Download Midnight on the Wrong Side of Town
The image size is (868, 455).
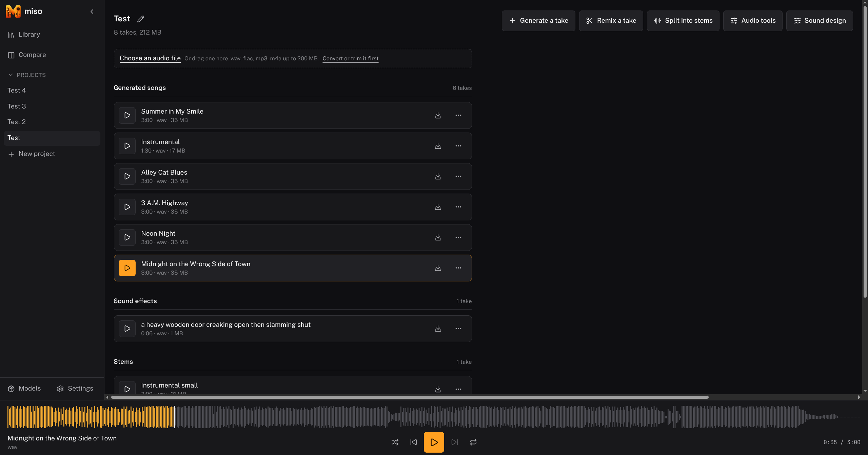click(438, 268)
